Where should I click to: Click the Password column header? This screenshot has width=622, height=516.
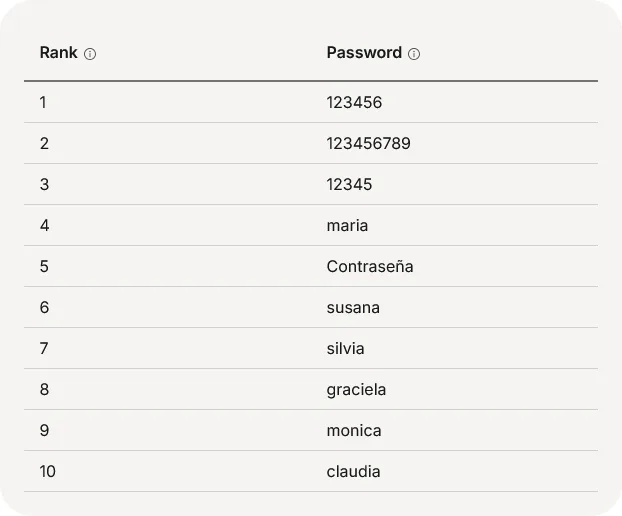click(364, 53)
